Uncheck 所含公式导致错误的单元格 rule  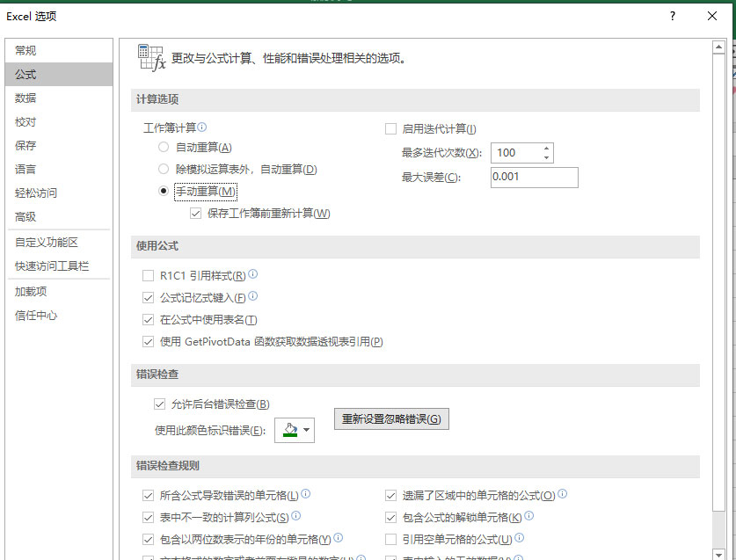point(148,495)
